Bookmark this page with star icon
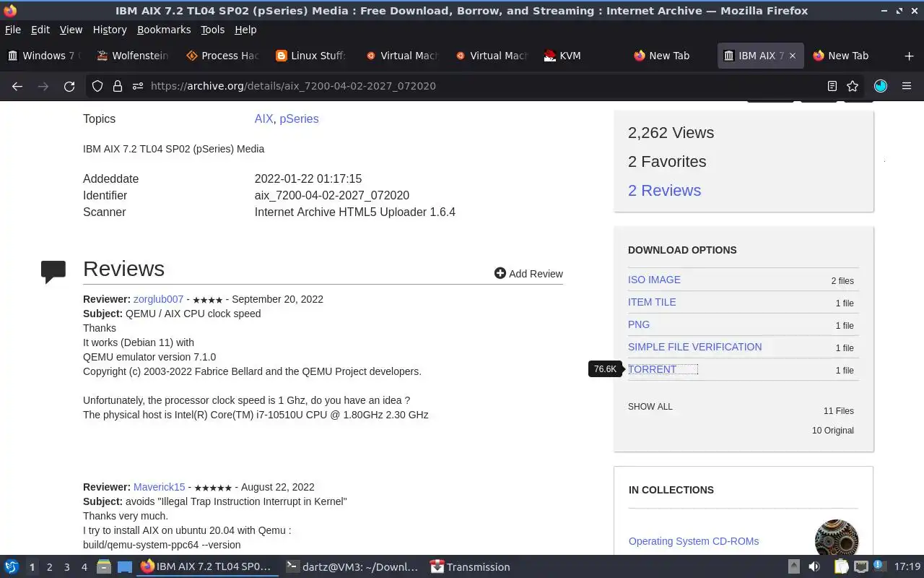The width and height of the screenshot is (924, 578). point(853,86)
